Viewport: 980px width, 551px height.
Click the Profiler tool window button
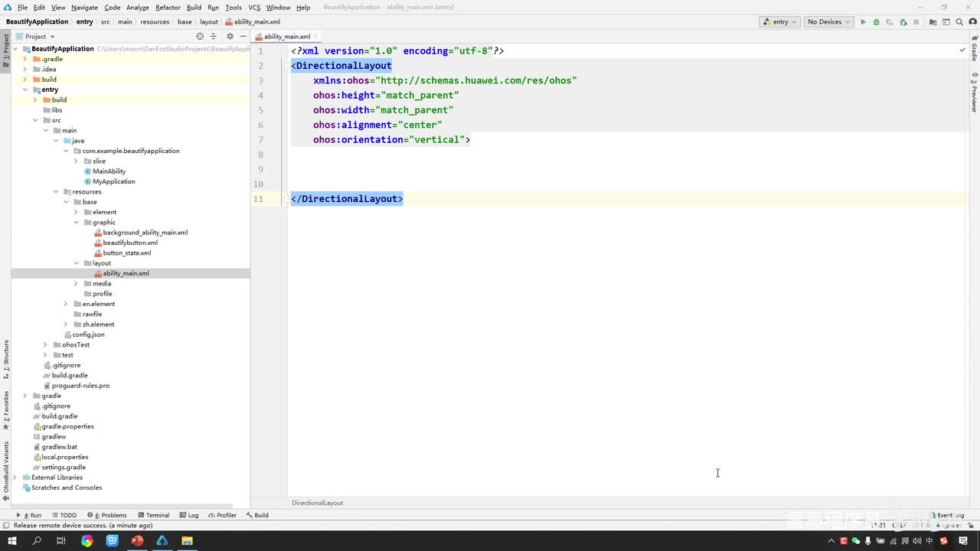[222, 515]
